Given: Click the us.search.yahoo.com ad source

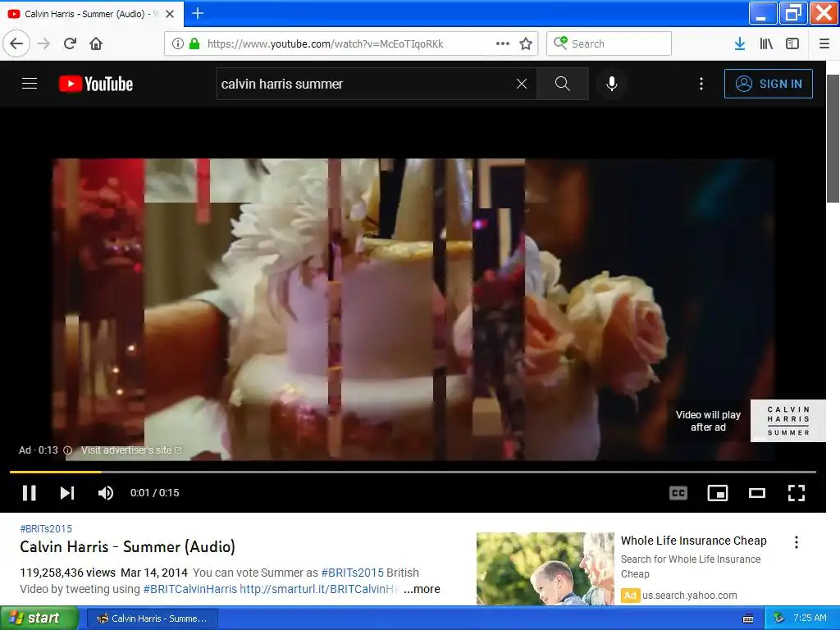Looking at the screenshot, I should [689, 596].
